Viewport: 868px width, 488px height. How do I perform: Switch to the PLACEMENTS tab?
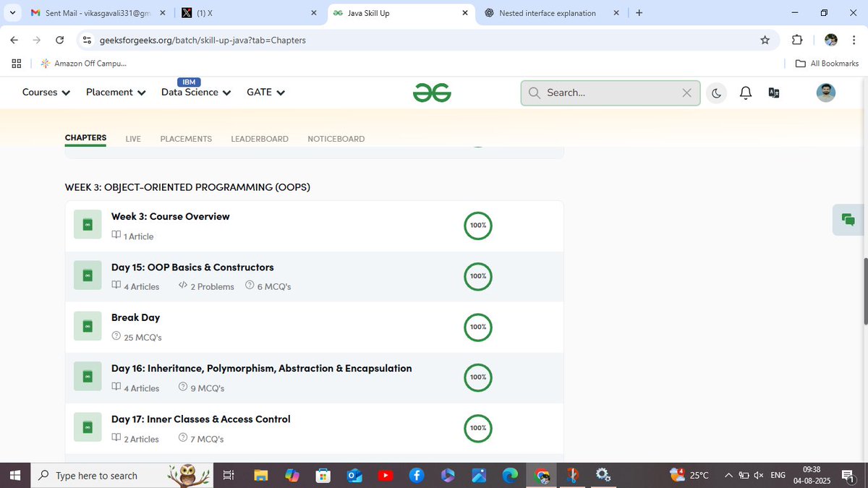coord(186,139)
